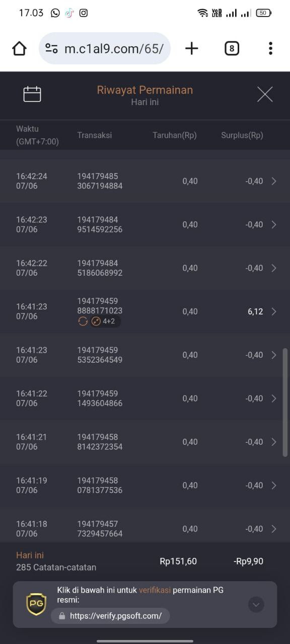Collapse the PG verification banner

tap(256, 604)
